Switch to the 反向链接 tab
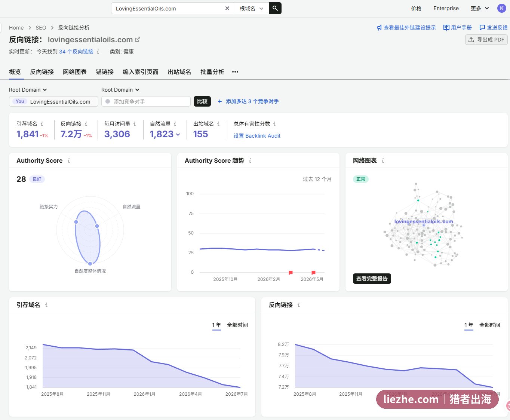Viewport: 510px width, 420px height. [x=42, y=72]
